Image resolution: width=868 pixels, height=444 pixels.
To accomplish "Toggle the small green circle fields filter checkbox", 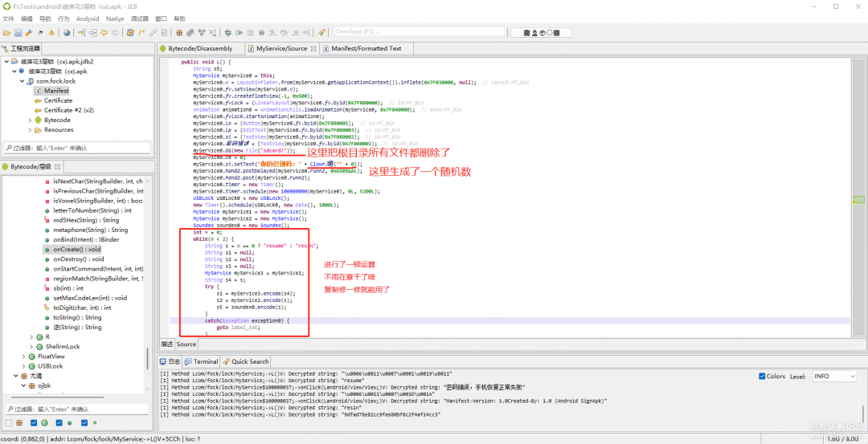I will pyautogui.click(x=84, y=423).
